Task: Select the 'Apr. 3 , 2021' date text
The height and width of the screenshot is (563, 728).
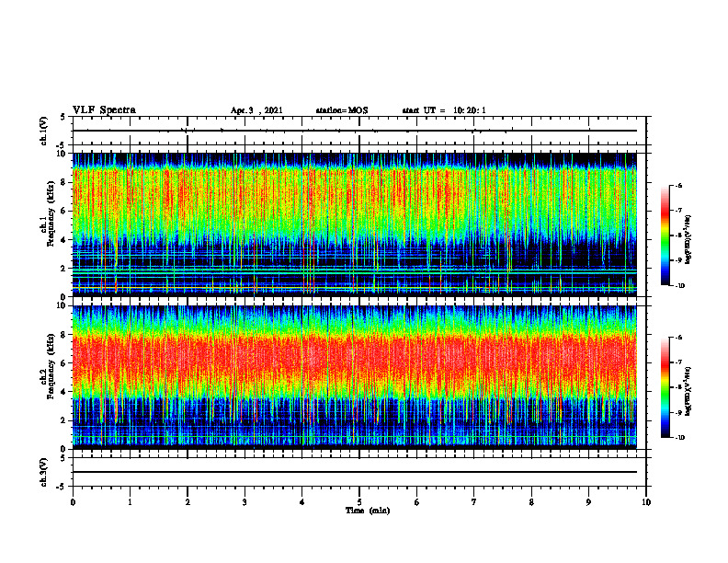Action: (x=256, y=110)
